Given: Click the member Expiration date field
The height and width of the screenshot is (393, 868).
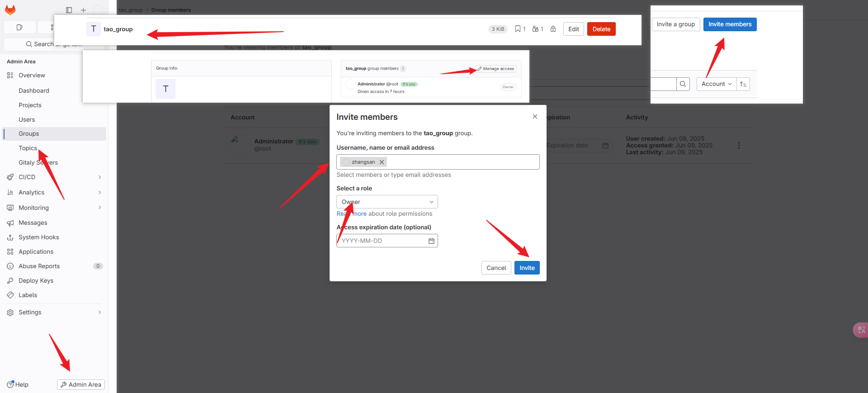Looking at the screenshot, I should pos(578,146).
